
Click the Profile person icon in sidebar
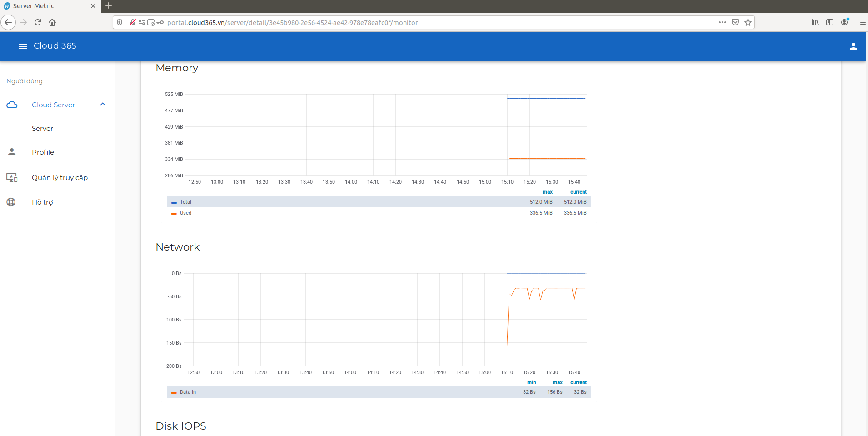(x=12, y=152)
